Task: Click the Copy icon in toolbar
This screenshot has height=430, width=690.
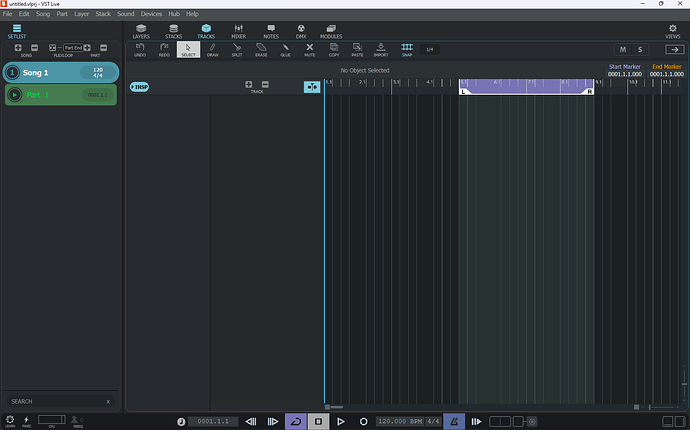Action: tap(334, 49)
